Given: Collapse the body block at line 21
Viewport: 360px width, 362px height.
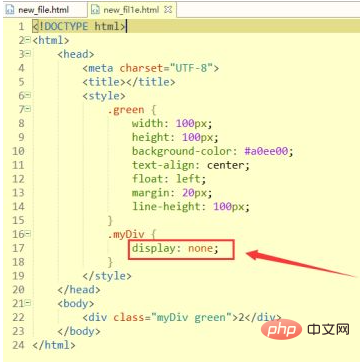Looking at the screenshot, I should pos(28,303).
